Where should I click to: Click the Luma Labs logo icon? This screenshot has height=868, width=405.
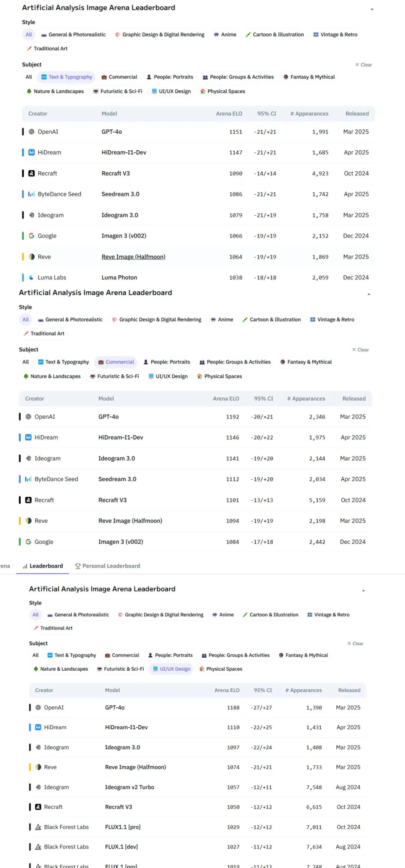tap(31, 278)
